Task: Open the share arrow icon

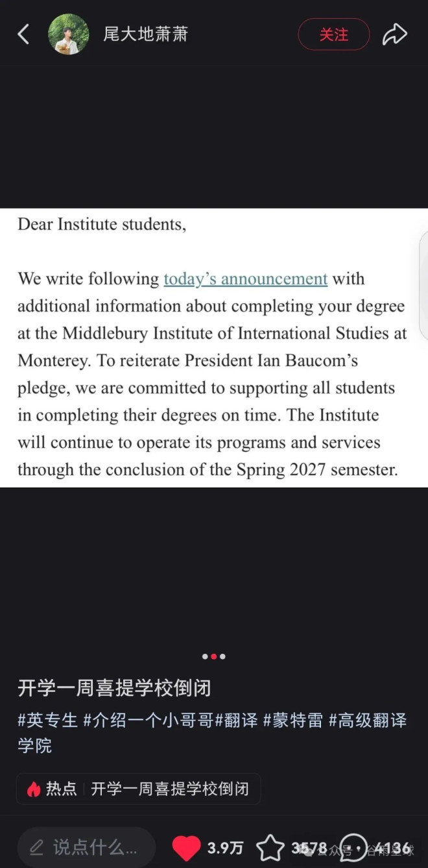Action: (394, 34)
